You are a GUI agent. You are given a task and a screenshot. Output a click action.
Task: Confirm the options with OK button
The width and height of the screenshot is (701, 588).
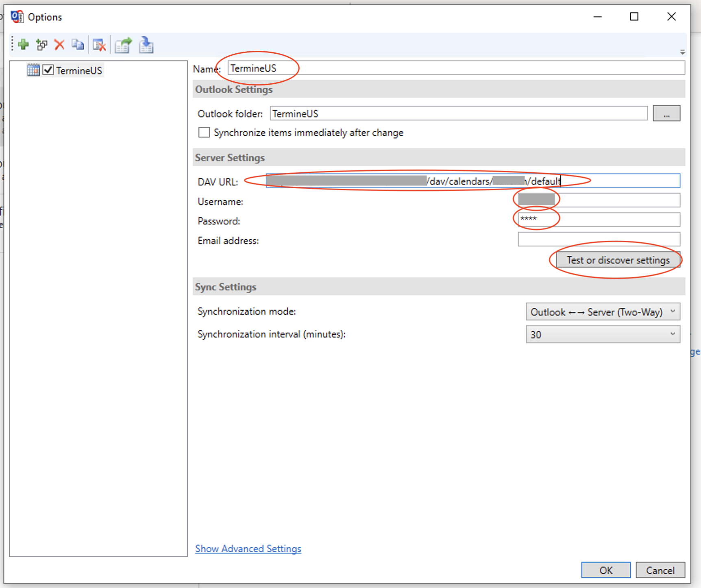[x=605, y=570]
